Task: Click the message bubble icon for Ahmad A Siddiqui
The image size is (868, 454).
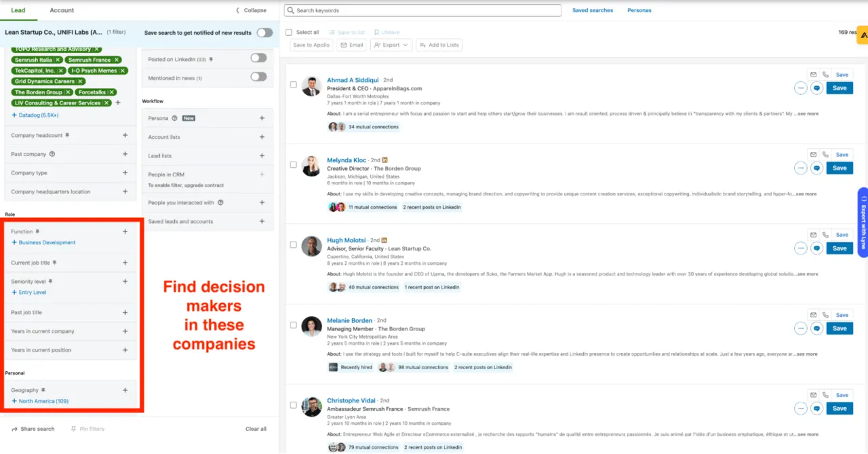Action: pos(817,88)
